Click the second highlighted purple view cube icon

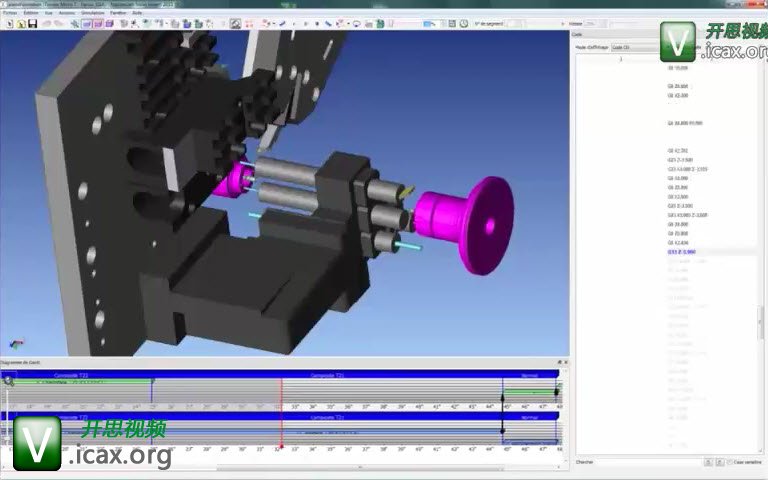(98, 24)
